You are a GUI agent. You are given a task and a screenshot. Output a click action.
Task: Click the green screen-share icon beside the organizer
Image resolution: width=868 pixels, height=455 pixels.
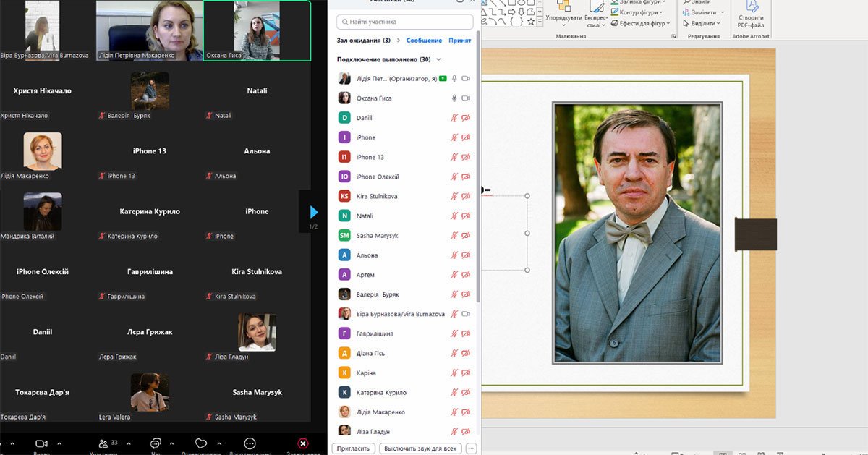(443, 78)
